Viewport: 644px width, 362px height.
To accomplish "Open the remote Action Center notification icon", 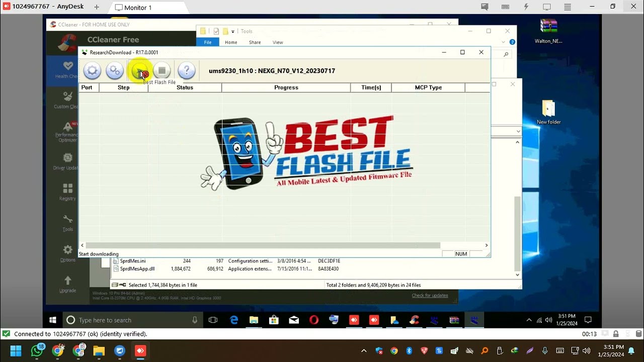I will click(x=588, y=320).
